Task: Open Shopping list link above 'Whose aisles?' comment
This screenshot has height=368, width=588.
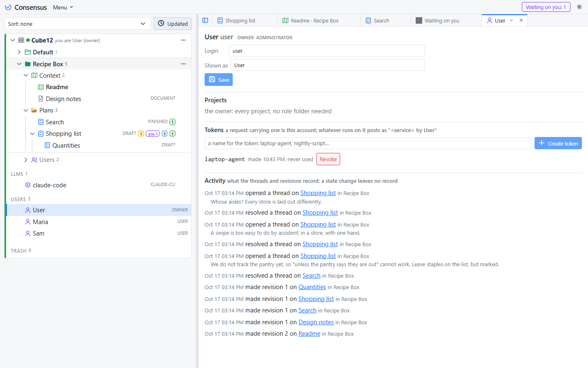Action: [x=318, y=193]
